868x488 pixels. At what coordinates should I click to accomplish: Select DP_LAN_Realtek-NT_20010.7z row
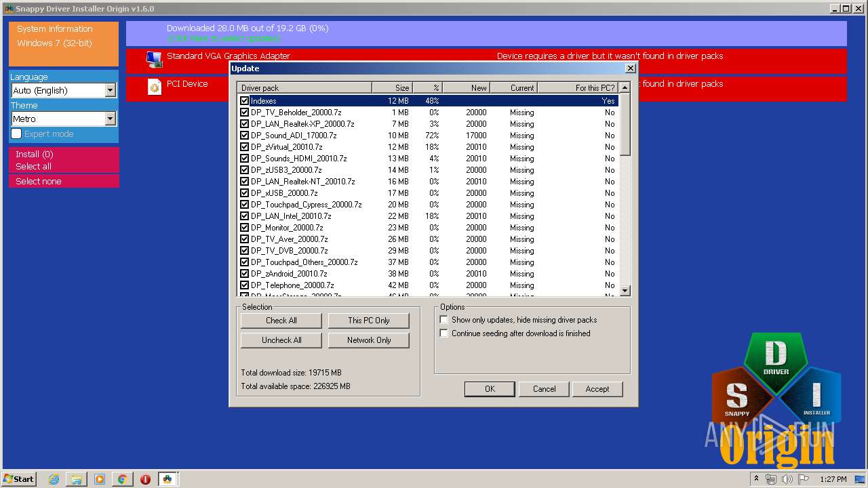(x=429, y=182)
